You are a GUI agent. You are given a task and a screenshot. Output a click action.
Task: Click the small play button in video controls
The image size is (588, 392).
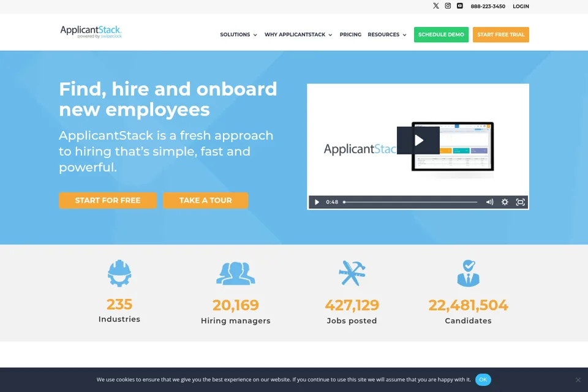317,202
